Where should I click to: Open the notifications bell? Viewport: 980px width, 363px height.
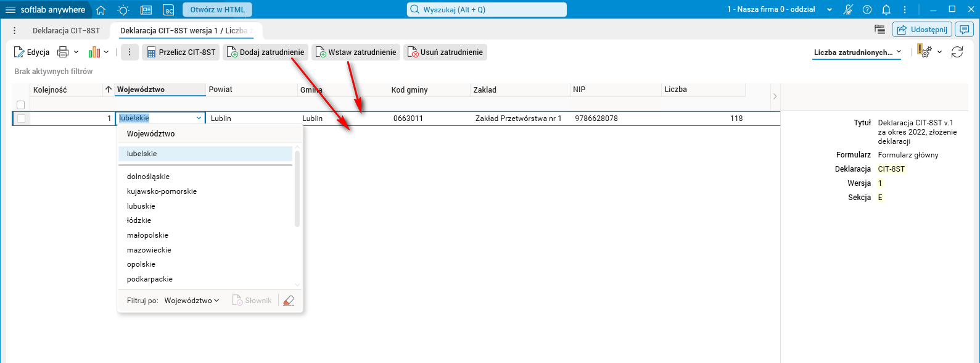tap(886, 9)
